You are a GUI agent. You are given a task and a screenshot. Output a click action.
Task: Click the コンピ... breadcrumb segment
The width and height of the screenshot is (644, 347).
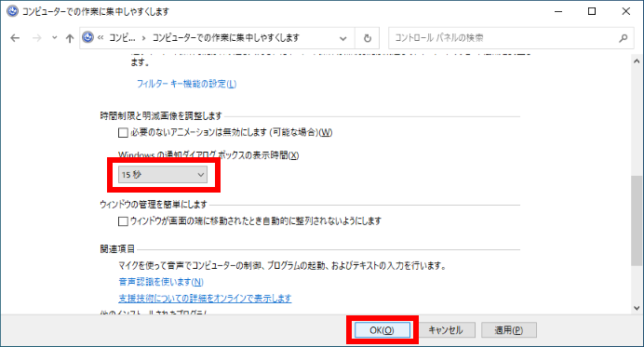coord(122,38)
